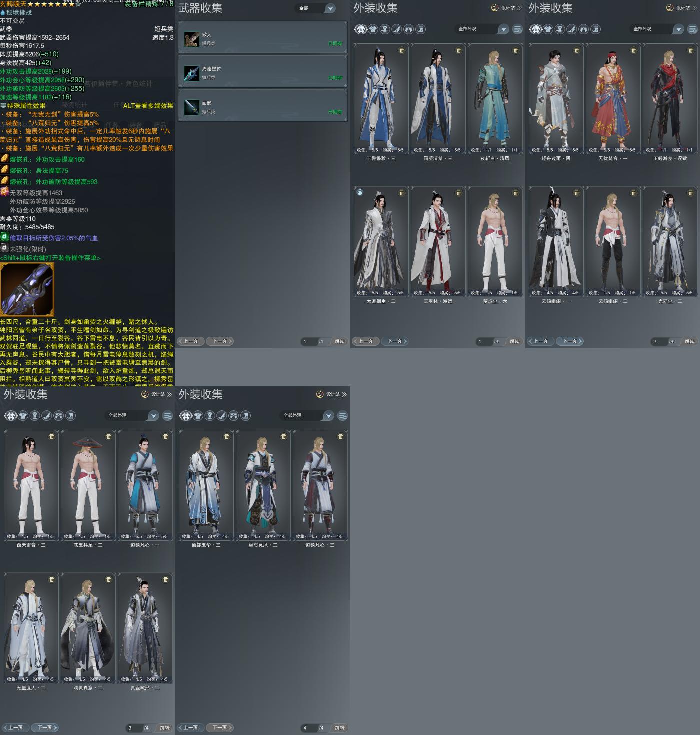
Task: Go to next page in page 1 costume panel
Action: (x=395, y=341)
